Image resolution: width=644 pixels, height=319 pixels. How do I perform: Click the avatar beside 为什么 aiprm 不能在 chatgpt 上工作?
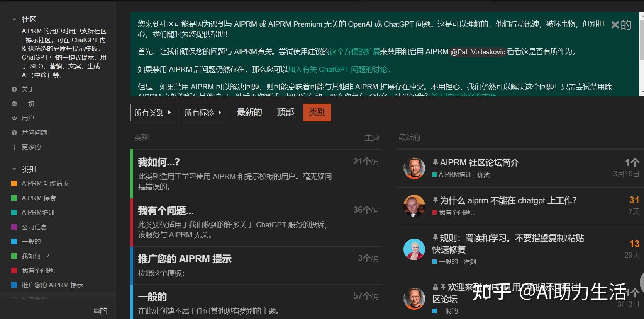click(x=414, y=206)
